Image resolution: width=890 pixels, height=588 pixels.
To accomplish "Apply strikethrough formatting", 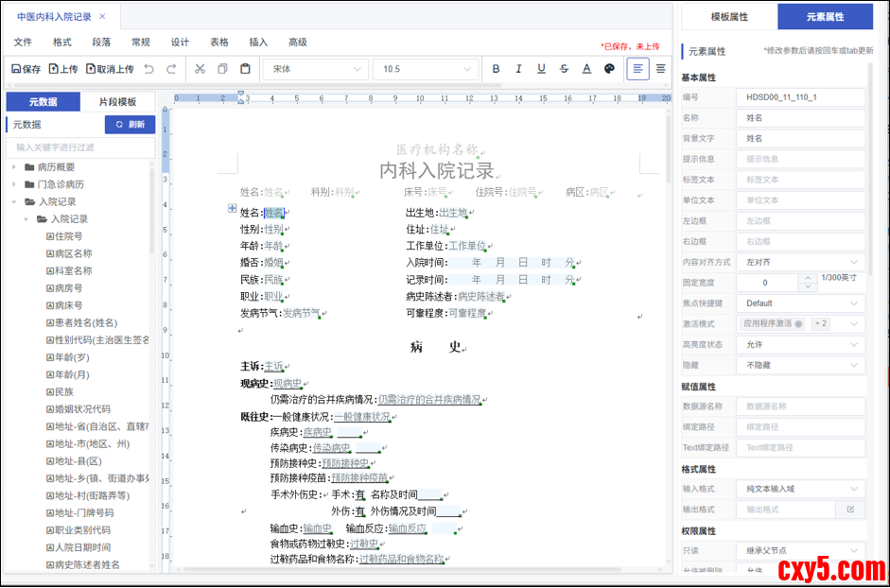I will point(564,69).
